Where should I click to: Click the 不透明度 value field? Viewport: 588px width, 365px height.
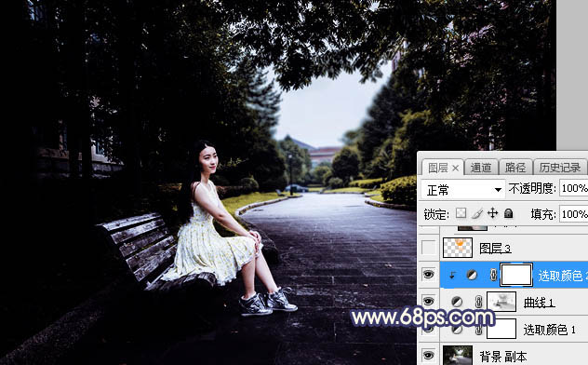[x=573, y=188]
